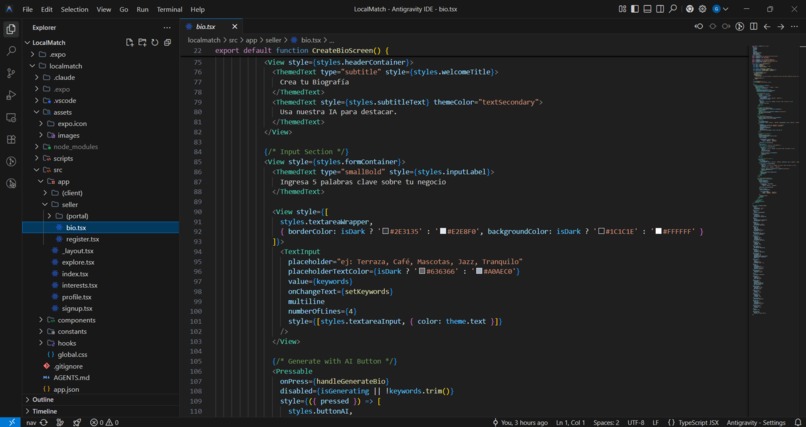
Task: Expand the .vscode folder
Action: (101, 101)
